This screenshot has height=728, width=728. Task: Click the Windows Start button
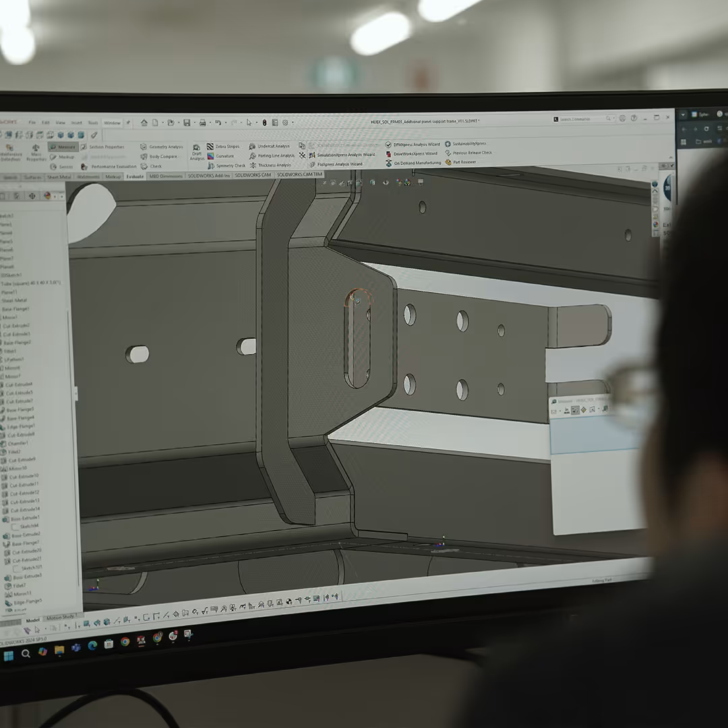8,656
